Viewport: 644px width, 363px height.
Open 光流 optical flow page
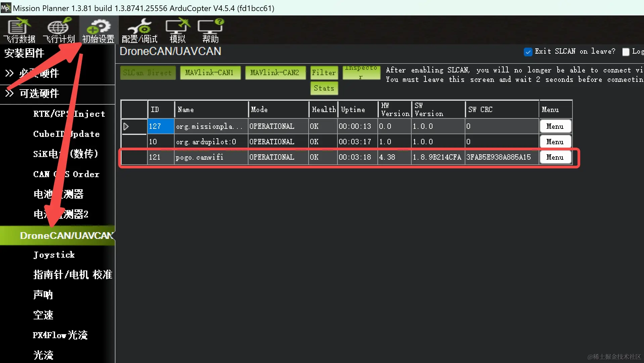[x=43, y=355]
